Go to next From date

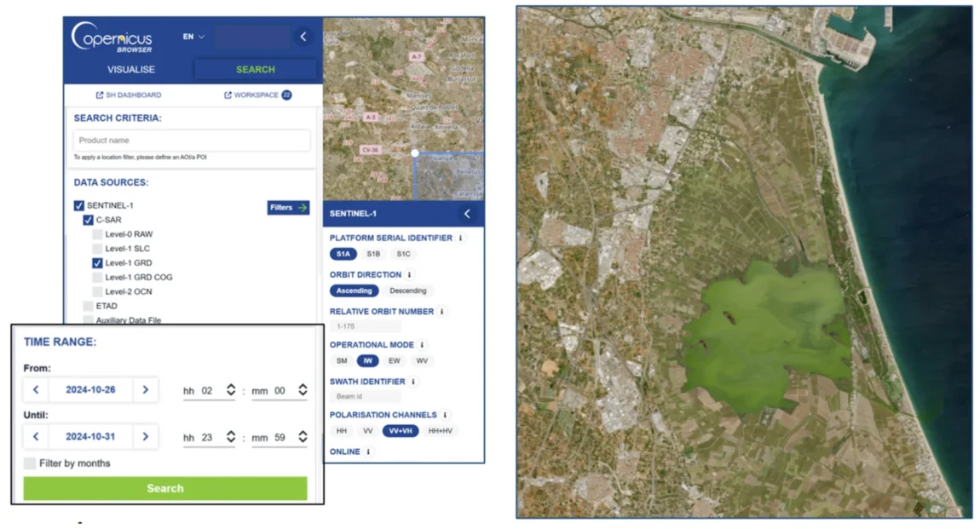(x=146, y=390)
